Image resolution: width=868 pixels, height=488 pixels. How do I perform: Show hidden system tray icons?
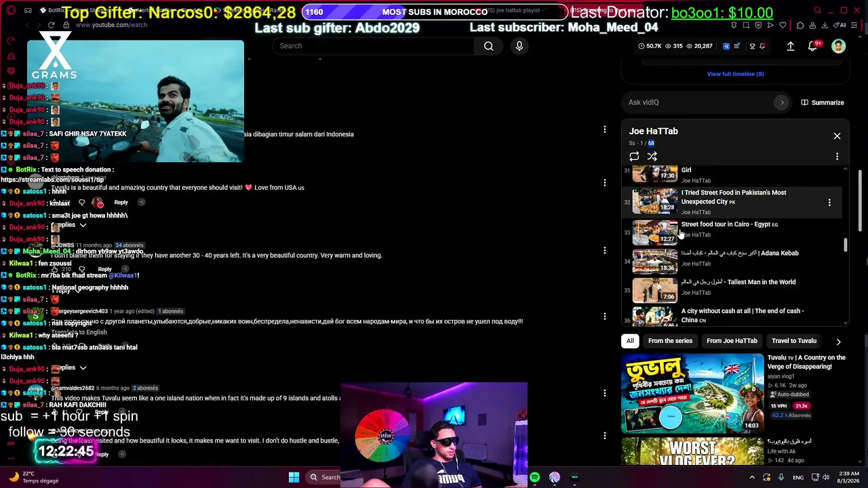pyautogui.click(x=752, y=477)
